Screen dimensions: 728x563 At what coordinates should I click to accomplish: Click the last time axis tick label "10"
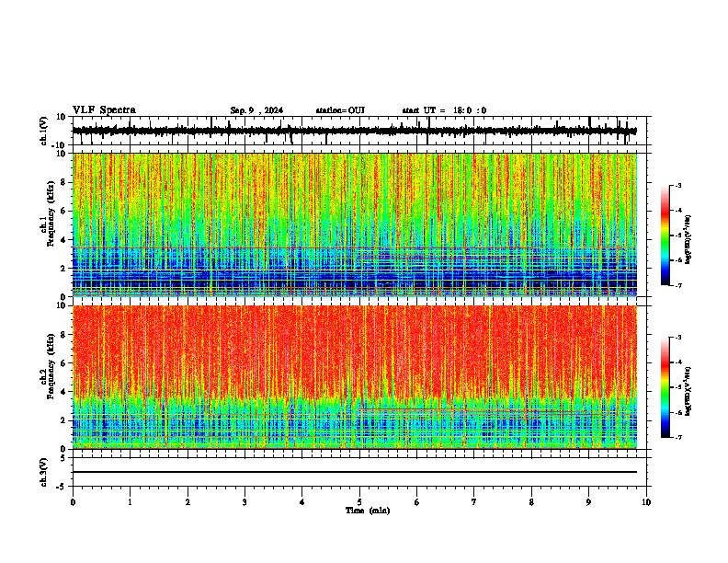(x=646, y=502)
